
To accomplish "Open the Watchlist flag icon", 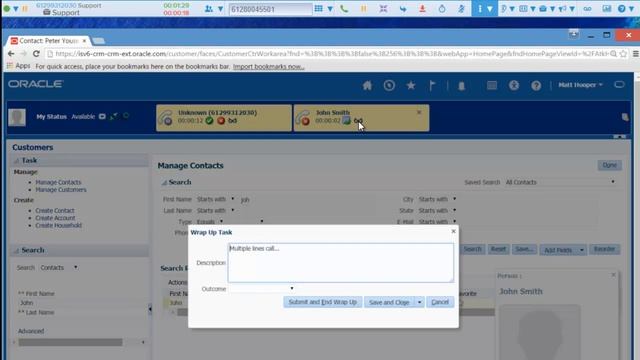I will coord(432,85).
